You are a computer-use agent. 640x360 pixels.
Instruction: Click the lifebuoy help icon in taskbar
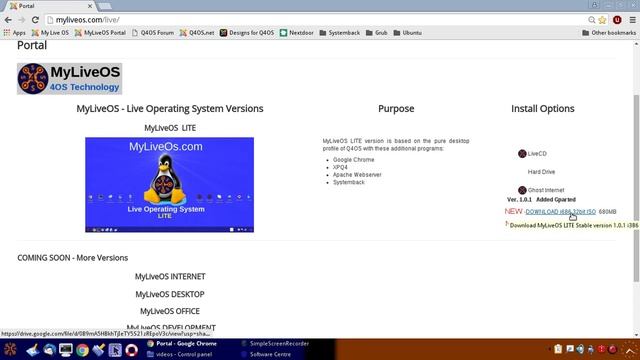tap(131, 350)
